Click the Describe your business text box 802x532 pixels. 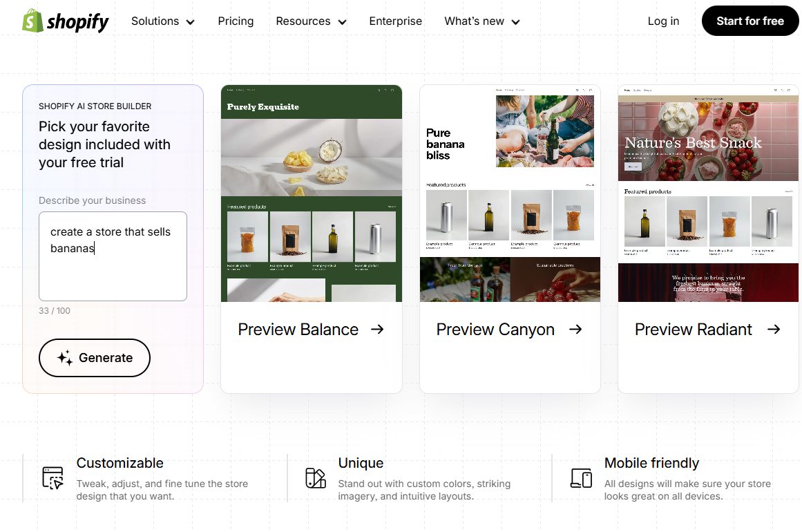pyautogui.click(x=113, y=256)
